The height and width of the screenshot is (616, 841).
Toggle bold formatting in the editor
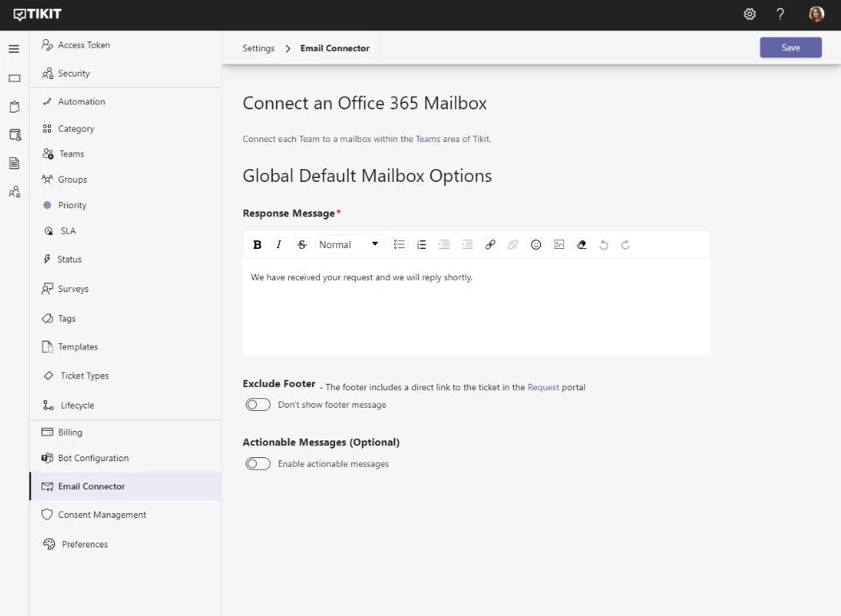click(x=257, y=245)
